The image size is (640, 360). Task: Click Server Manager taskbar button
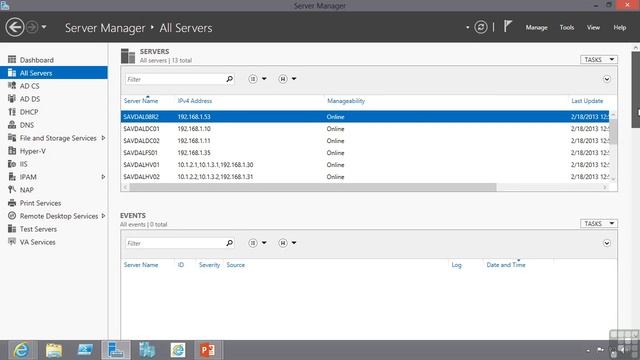116,350
